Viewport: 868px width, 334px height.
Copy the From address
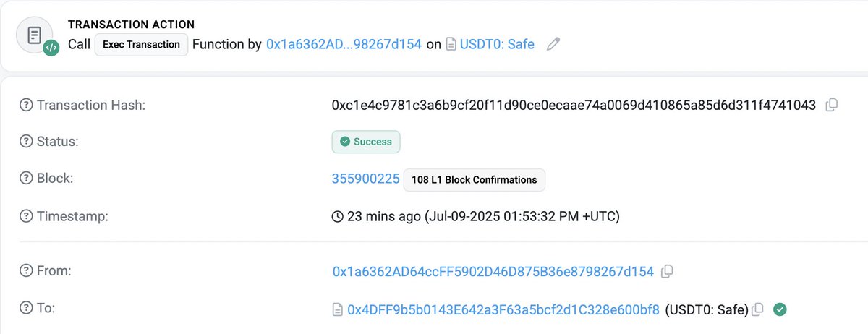(x=668, y=272)
